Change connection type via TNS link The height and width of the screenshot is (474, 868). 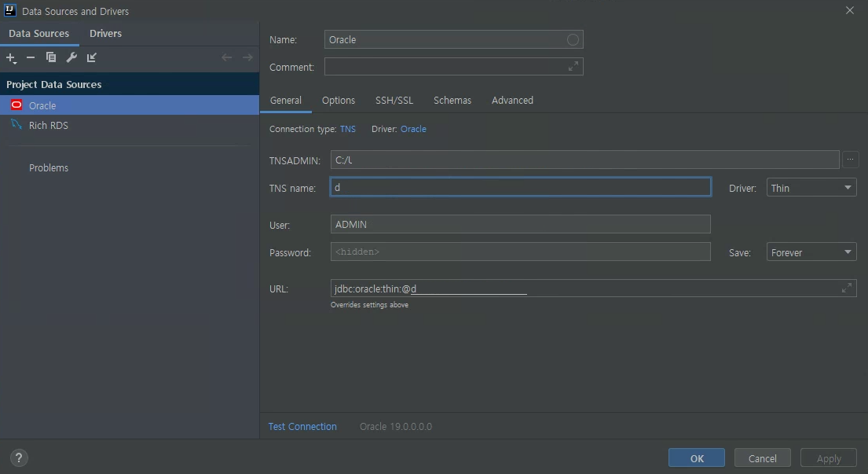pos(348,129)
